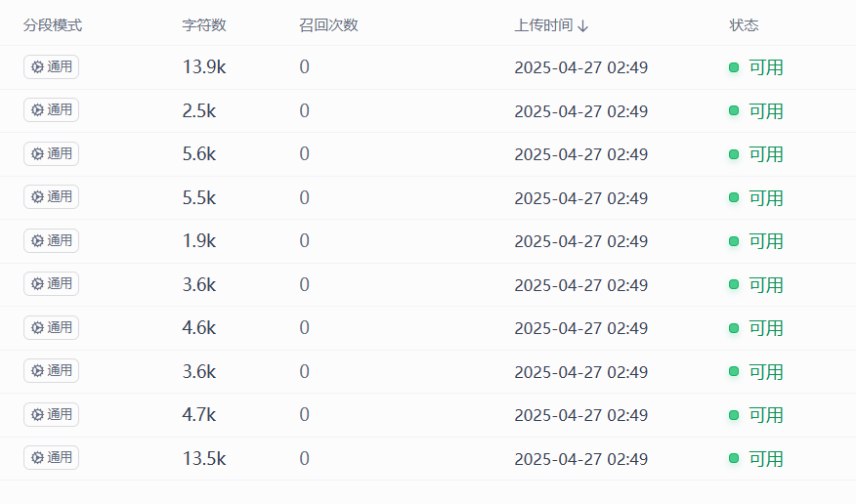
Task: Click the upload time in the 5.6k row
Action: [x=580, y=154]
